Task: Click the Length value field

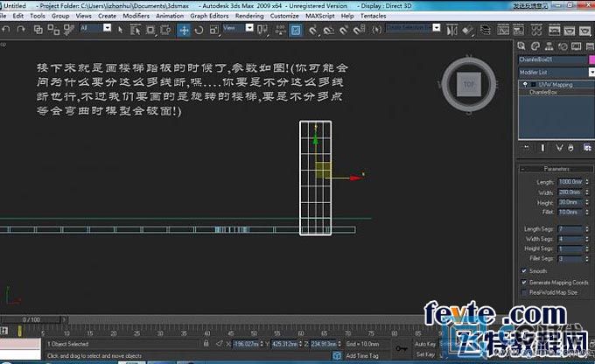Action: 570,182
